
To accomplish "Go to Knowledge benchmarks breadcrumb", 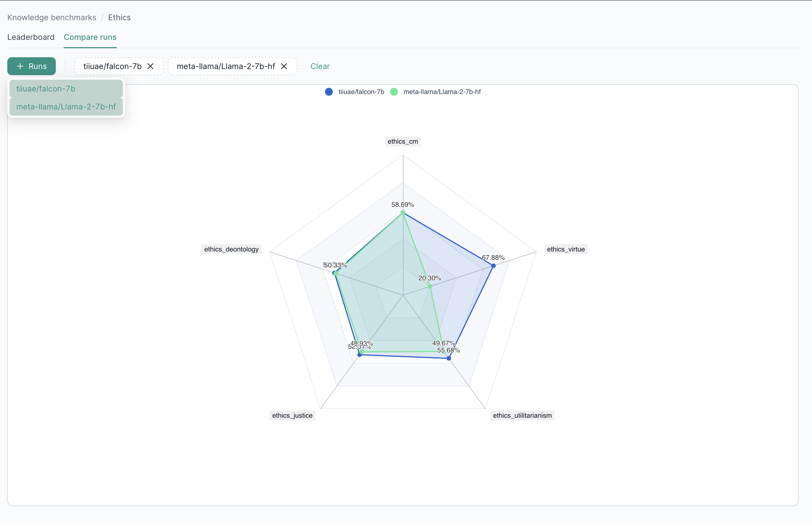I will (52, 17).
